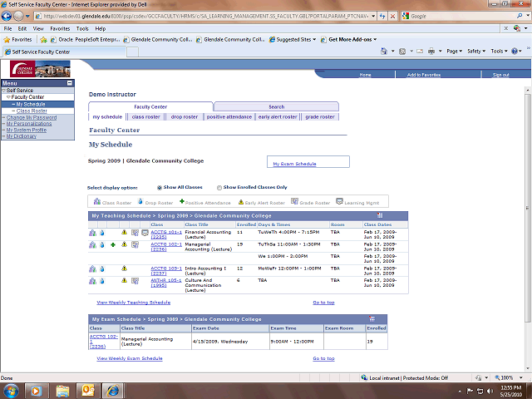Open early alert icon for ACCTG 102-1

pos(124,244)
